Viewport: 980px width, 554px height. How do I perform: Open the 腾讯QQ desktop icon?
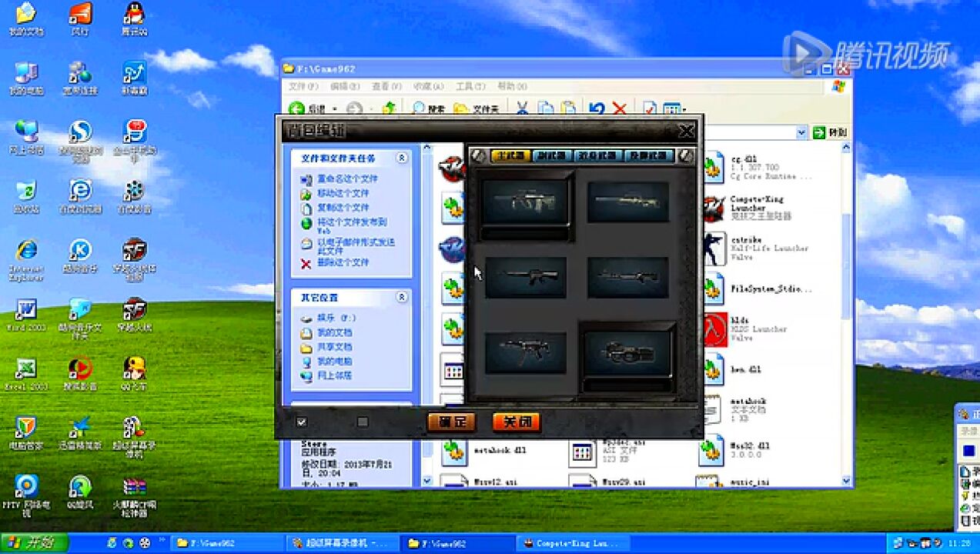click(135, 19)
